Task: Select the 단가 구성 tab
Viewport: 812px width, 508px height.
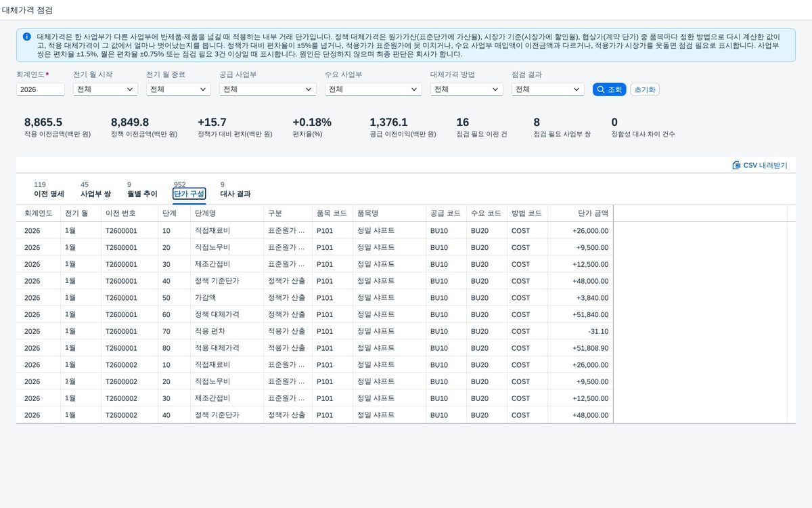Action: click(x=189, y=194)
